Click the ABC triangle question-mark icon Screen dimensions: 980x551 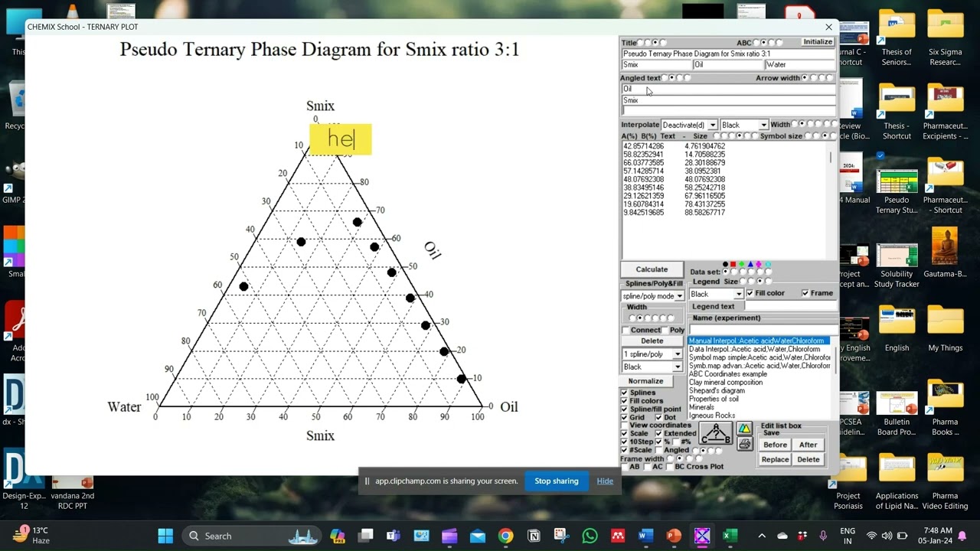716,434
